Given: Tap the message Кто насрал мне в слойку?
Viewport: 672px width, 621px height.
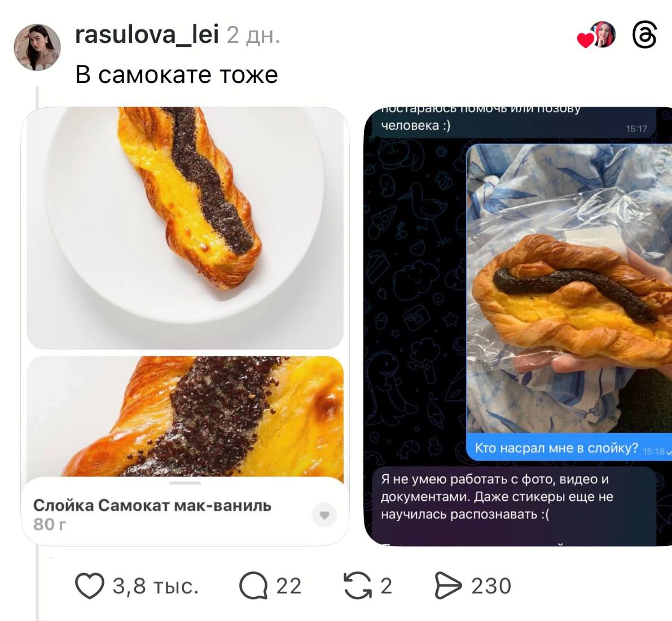Looking at the screenshot, I should 556,448.
